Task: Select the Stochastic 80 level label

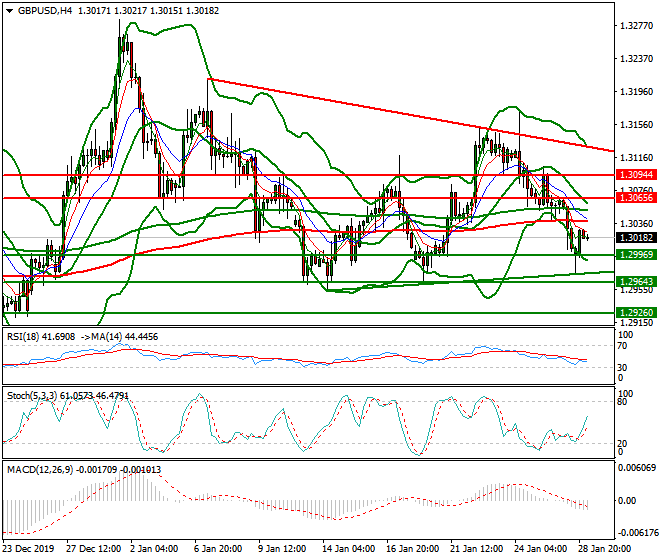Action: coord(622,402)
